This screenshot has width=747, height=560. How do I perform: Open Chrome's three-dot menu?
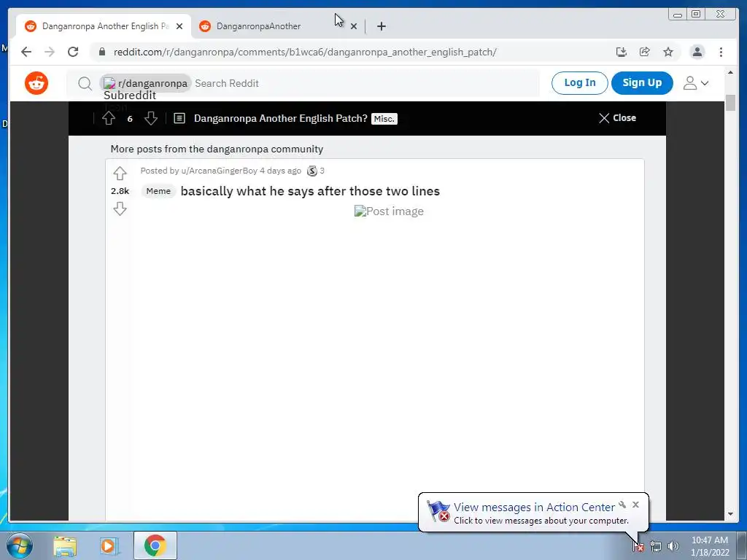click(x=721, y=52)
